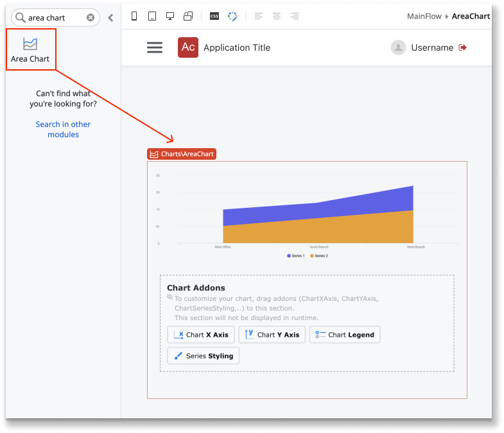Collapse the widget sidebar with the chevron
This screenshot has width=504, height=433.
pyautogui.click(x=110, y=18)
